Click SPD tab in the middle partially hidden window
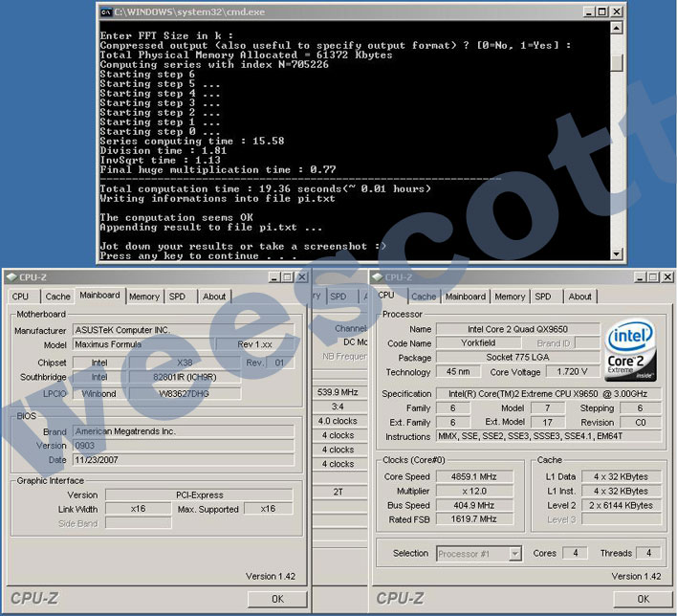 pyautogui.click(x=338, y=297)
